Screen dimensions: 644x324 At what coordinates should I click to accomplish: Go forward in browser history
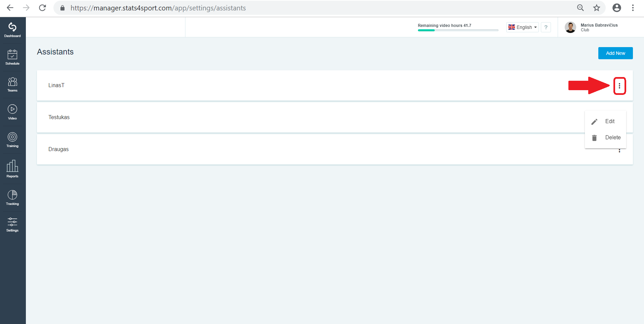(x=26, y=8)
